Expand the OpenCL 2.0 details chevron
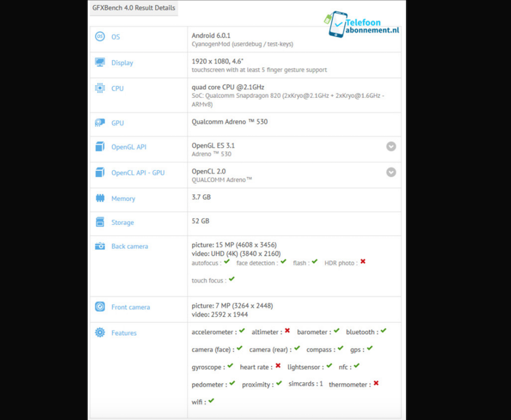511x420 pixels. 391,172
